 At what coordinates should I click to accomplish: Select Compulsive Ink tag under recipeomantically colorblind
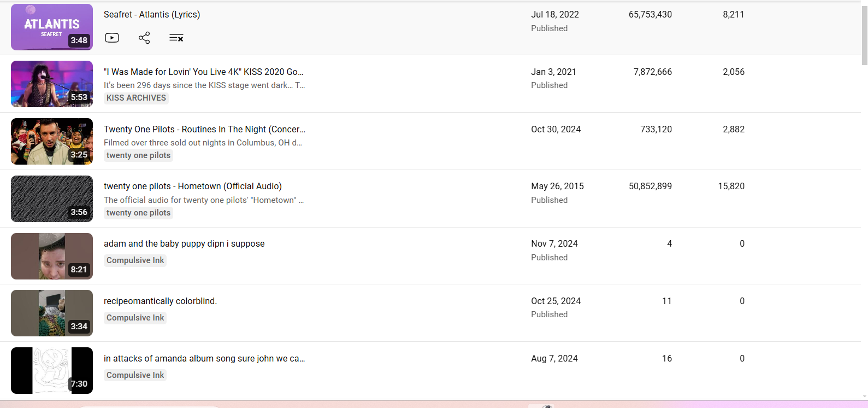[x=135, y=318]
